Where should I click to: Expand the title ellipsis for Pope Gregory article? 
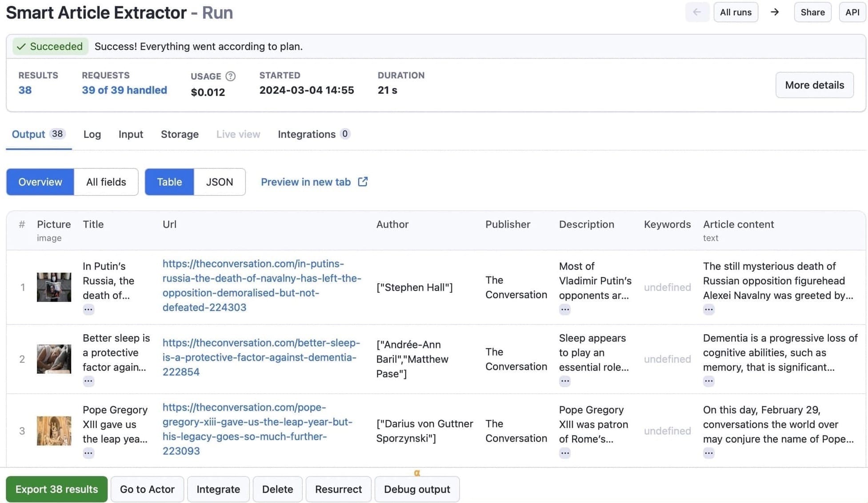pos(88,453)
